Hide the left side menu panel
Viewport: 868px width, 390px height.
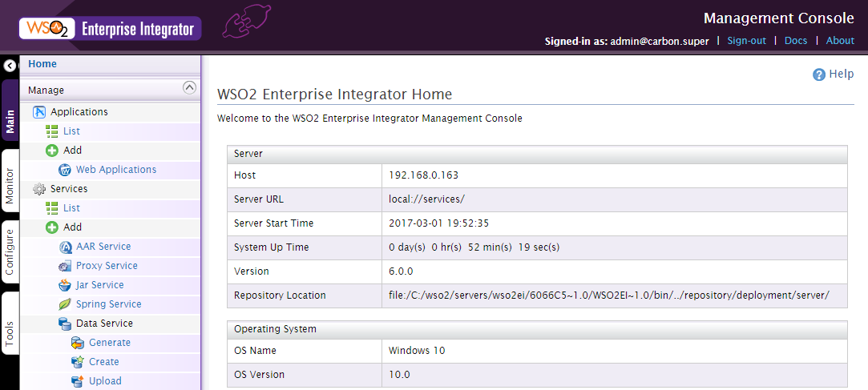click(x=10, y=66)
